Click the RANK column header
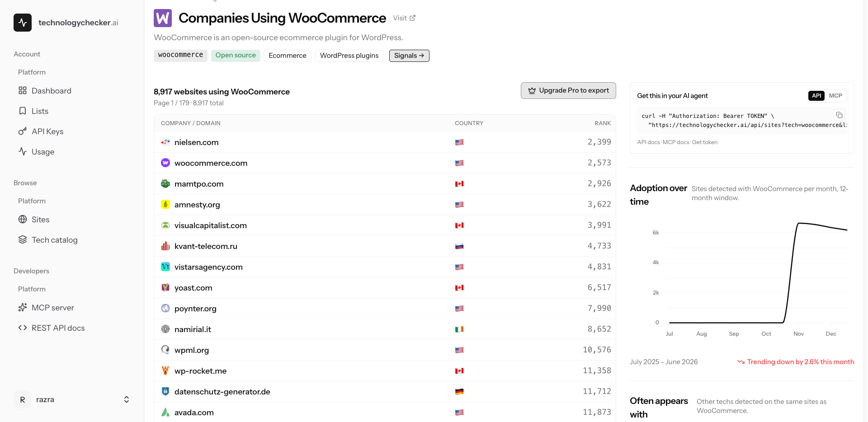This screenshot has height=422, width=868. click(x=603, y=123)
